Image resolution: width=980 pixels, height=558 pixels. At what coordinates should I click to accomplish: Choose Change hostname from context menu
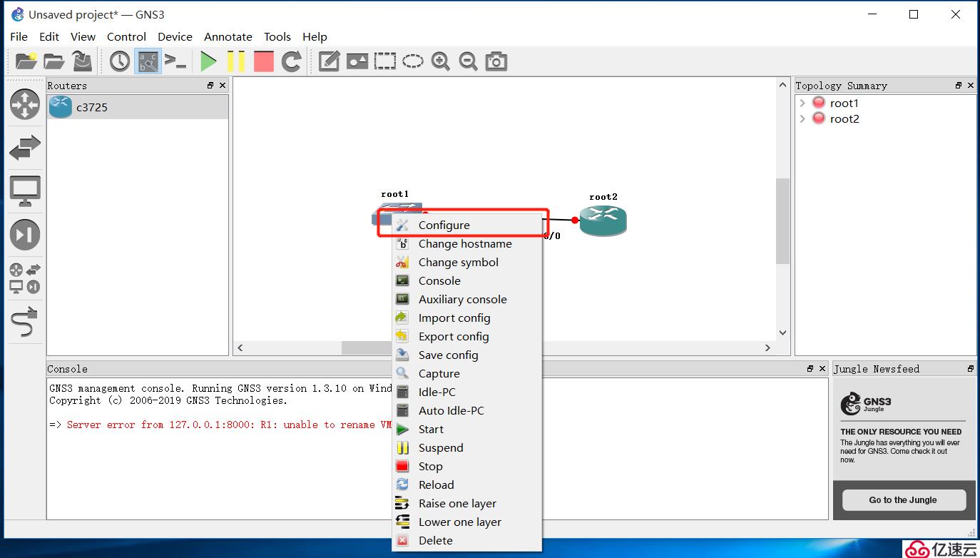(467, 243)
